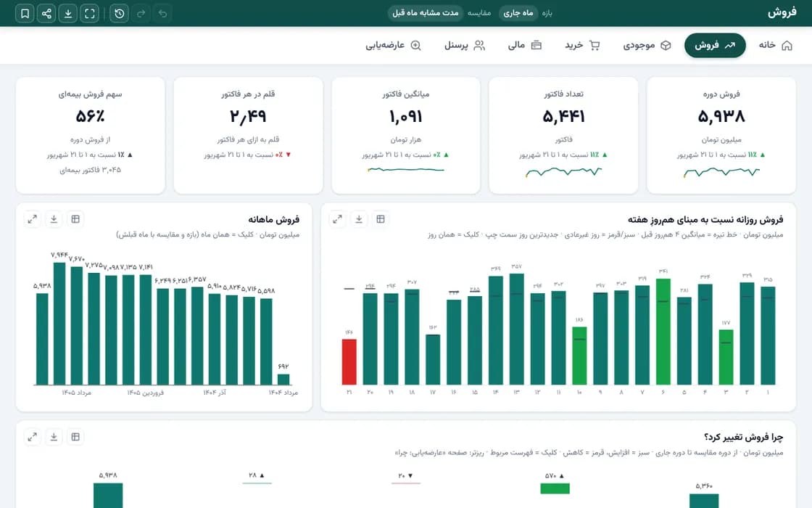The image size is (812, 508).
Task: Expand the daily sales chart panel
Action: tap(338, 219)
